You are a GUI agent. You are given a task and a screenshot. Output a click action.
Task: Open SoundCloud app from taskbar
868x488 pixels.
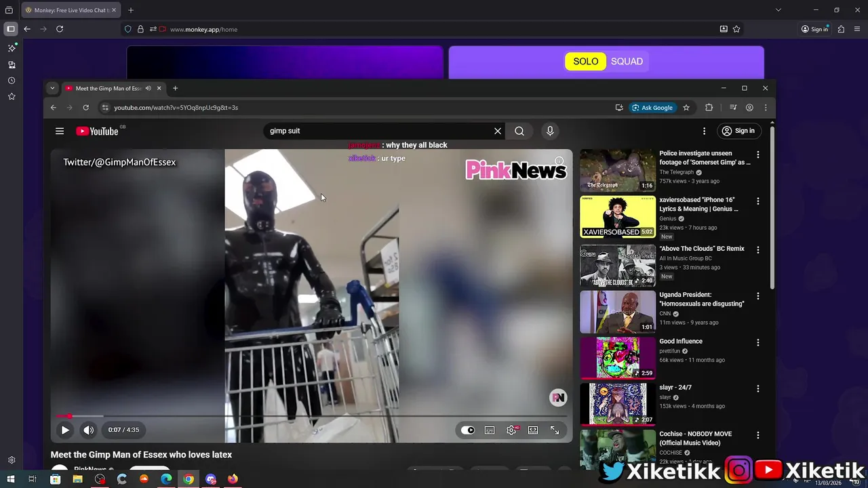tap(144, 479)
